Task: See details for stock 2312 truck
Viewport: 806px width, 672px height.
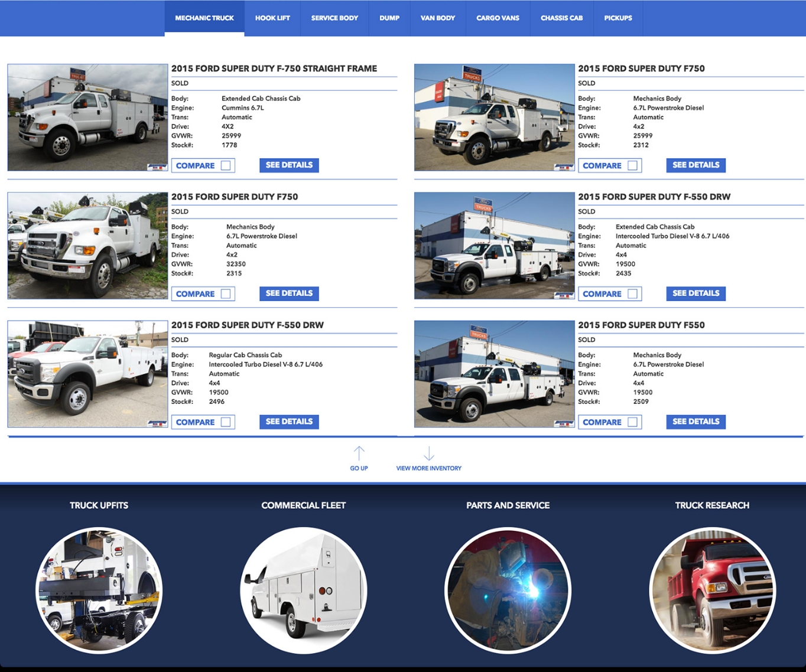Action: 695,165
